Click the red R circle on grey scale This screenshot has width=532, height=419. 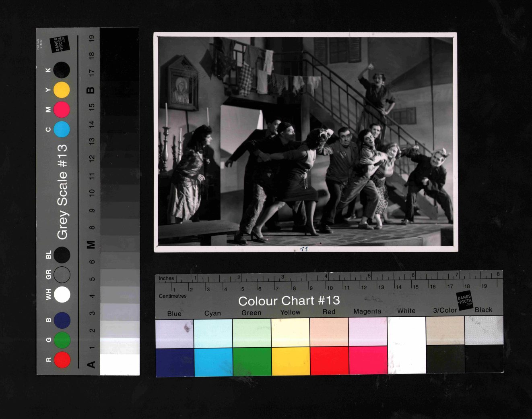(x=62, y=359)
